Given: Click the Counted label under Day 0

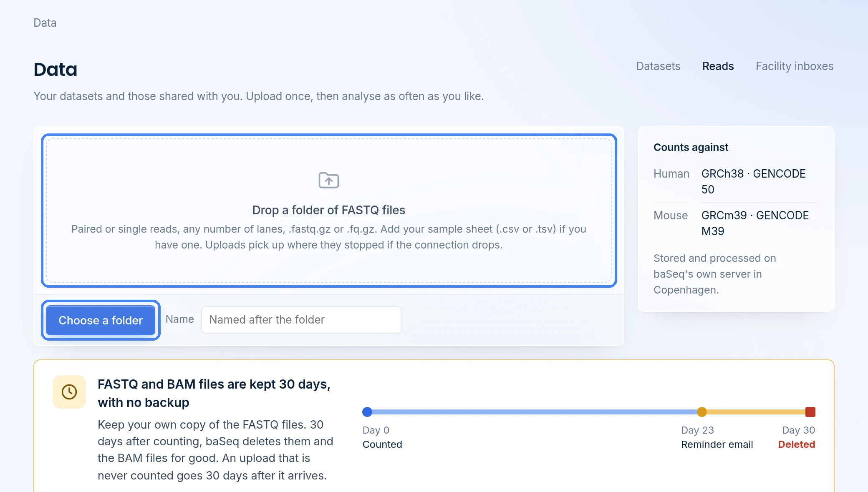Looking at the screenshot, I should [382, 444].
